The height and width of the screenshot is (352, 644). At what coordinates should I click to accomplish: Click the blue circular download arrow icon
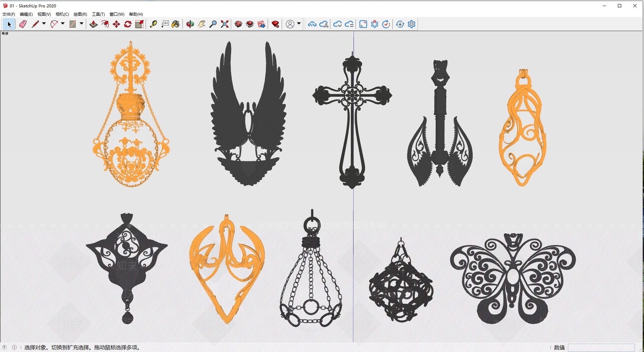[400, 24]
